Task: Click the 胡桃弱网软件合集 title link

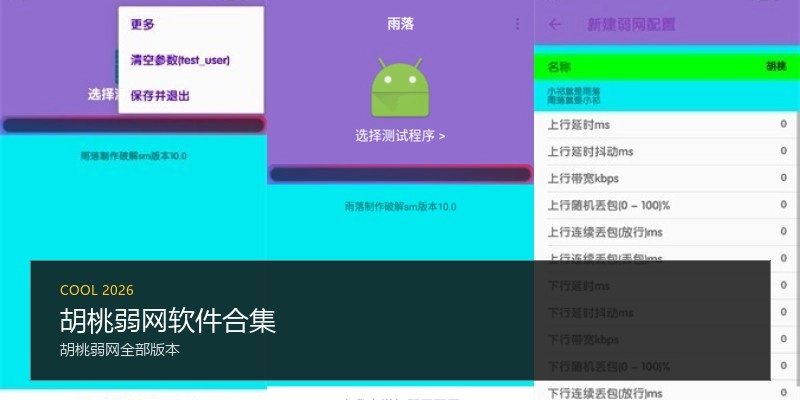Action: click(168, 321)
